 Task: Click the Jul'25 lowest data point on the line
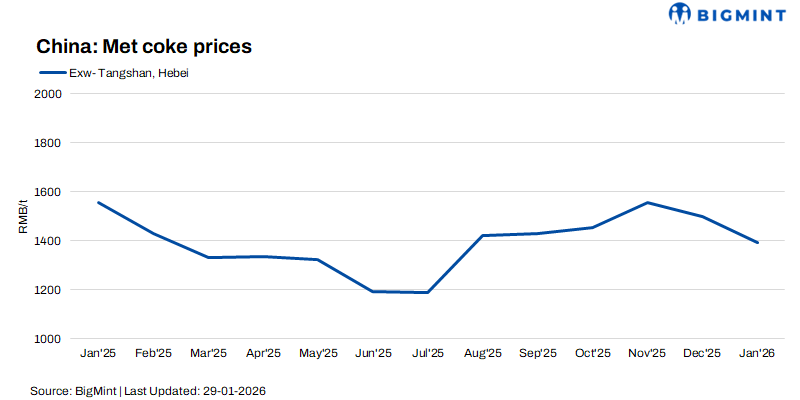click(x=428, y=293)
